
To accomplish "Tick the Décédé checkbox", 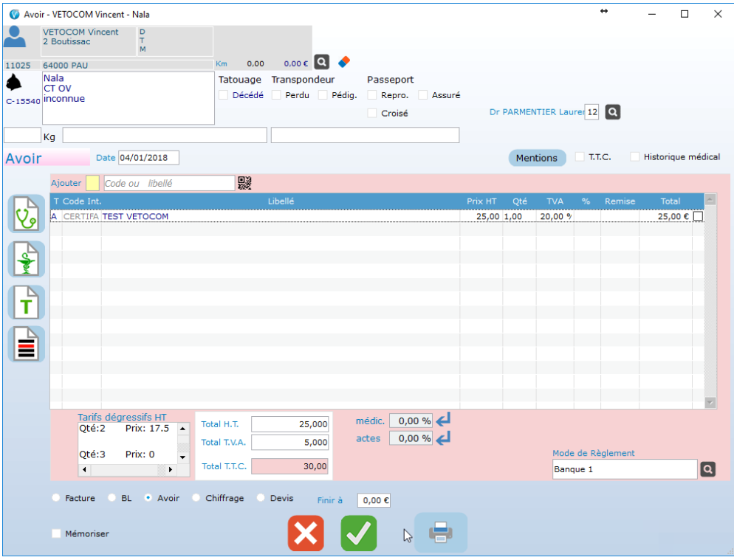I will pyautogui.click(x=223, y=95).
